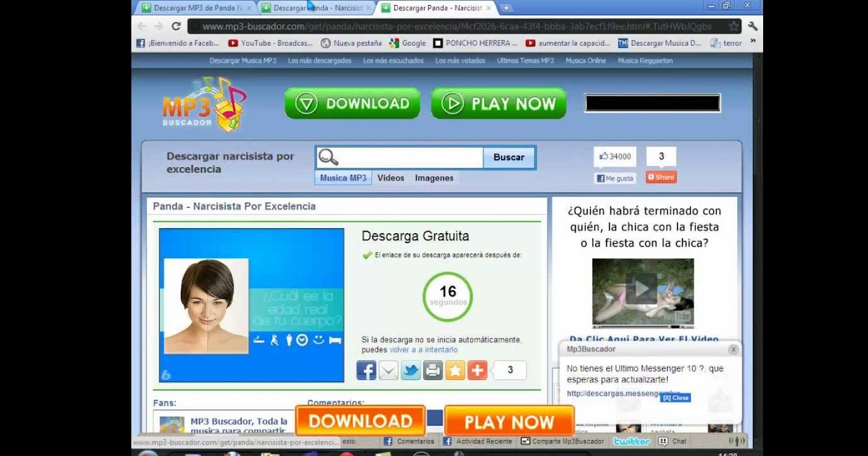Open Descargar Musica MP3 nav link
The height and width of the screenshot is (456, 868).
click(x=243, y=61)
